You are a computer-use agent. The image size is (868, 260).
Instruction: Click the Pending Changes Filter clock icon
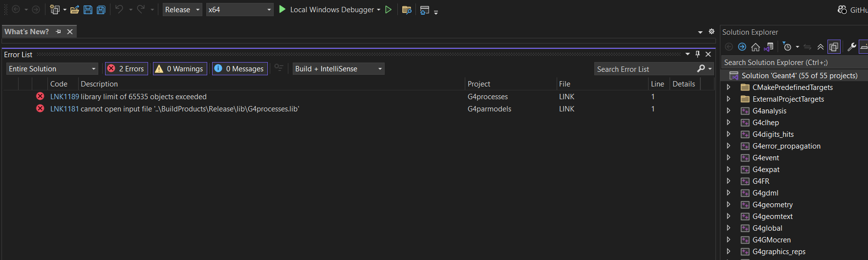(787, 47)
